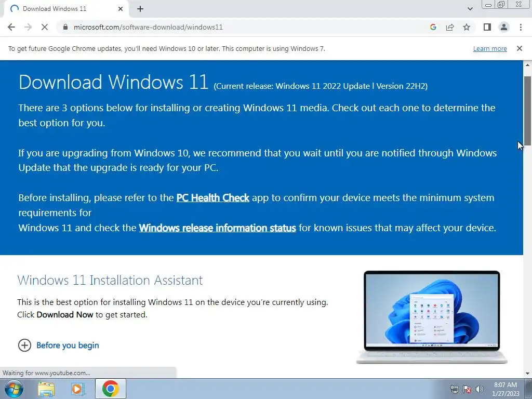Open Windows Explorer from taskbar
Image resolution: width=532 pixels, height=399 pixels.
coord(46,389)
